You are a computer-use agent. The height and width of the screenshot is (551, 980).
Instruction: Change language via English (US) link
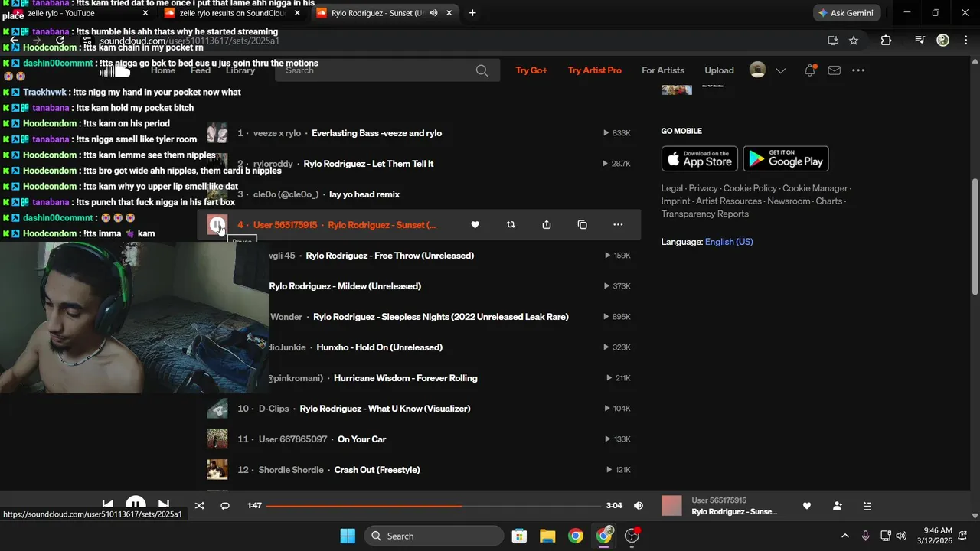click(729, 242)
